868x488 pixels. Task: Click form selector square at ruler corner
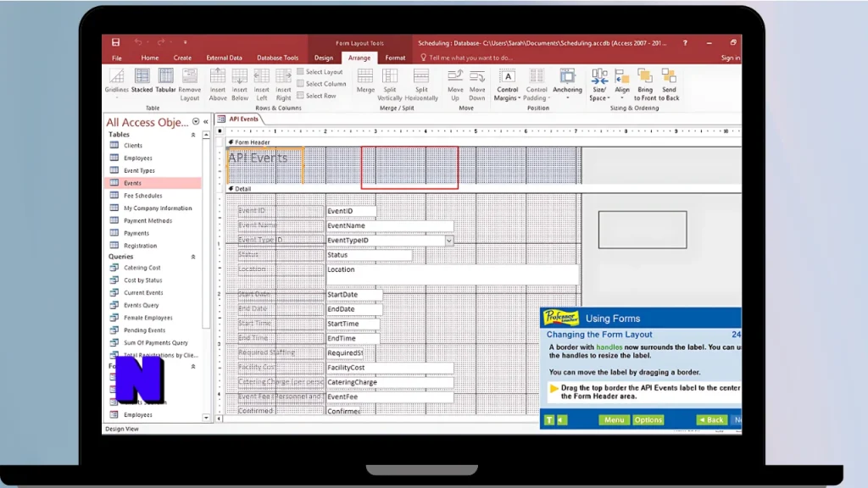click(x=220, y=131)
